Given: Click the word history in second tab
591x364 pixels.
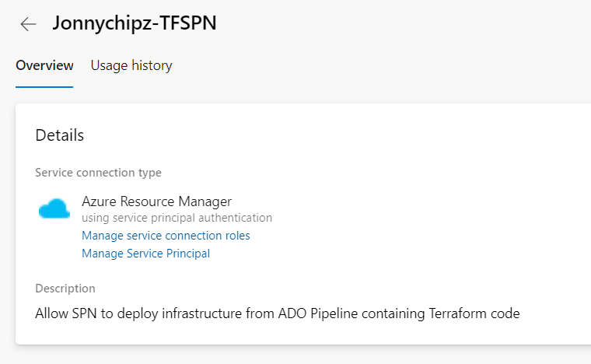Looking at the screenshot, I should [x=153, y=65].
